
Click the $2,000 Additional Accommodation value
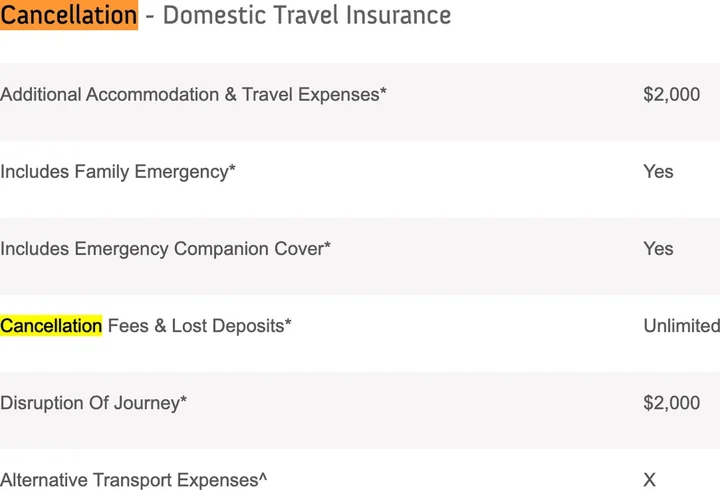click(671, 95)
